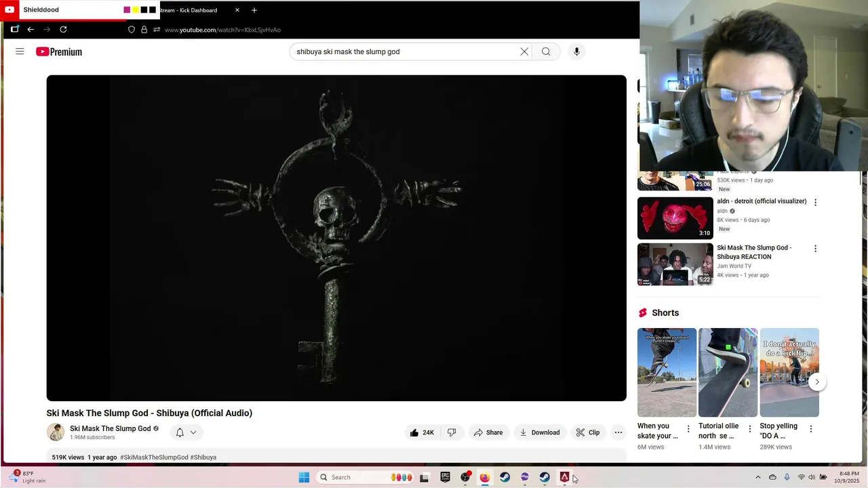This screenshot has width=868, height=488.
Task: Open the Windows Start menu
Action: tap(304, 477)
